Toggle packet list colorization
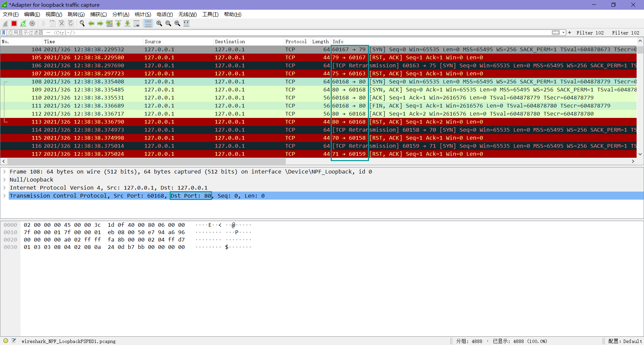The height and width of the screenshot is (345, 644). click(x=148, y=23)
